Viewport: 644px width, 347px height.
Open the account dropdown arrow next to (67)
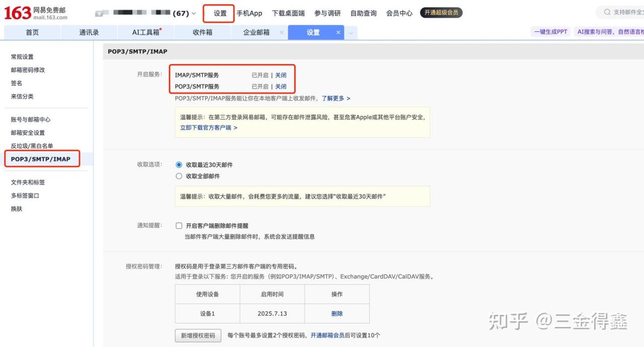pos(194,14)
